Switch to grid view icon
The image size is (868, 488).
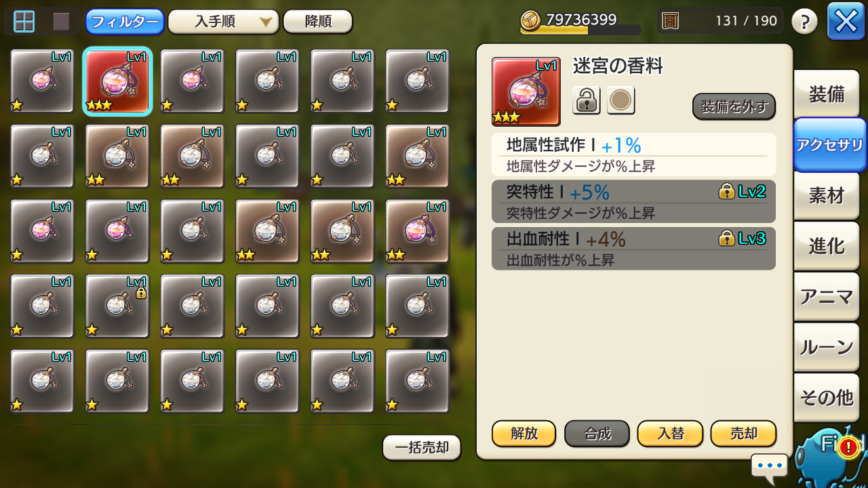[24, 22]
